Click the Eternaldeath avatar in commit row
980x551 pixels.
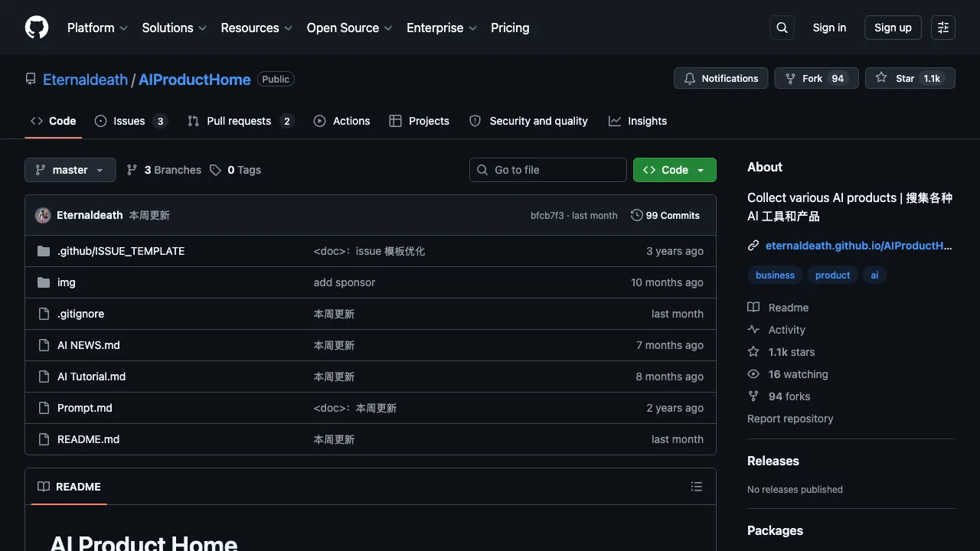click(43, 215)
